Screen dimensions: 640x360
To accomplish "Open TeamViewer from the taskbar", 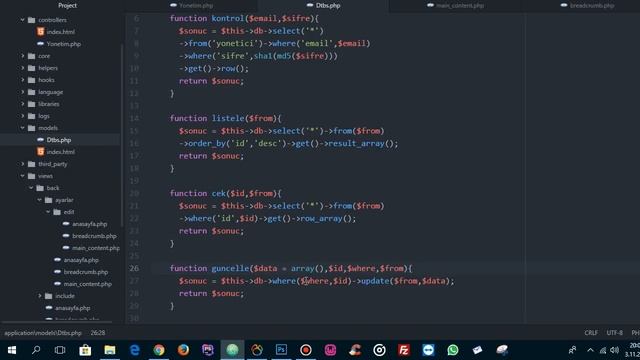I will [428, 350].
